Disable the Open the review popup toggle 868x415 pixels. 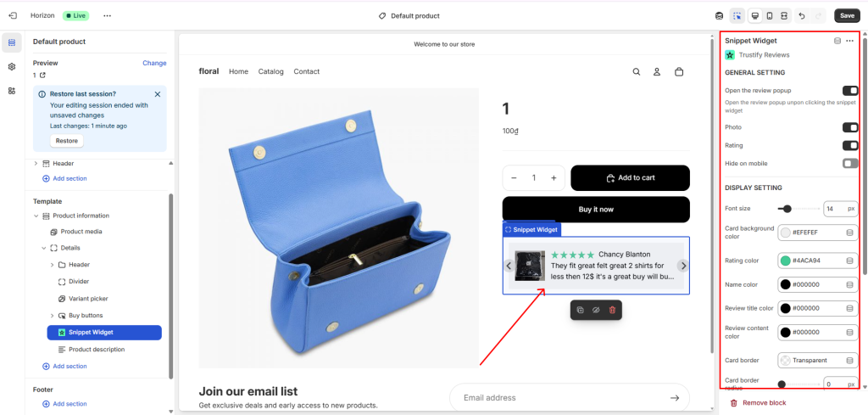(x=850, y=90)
